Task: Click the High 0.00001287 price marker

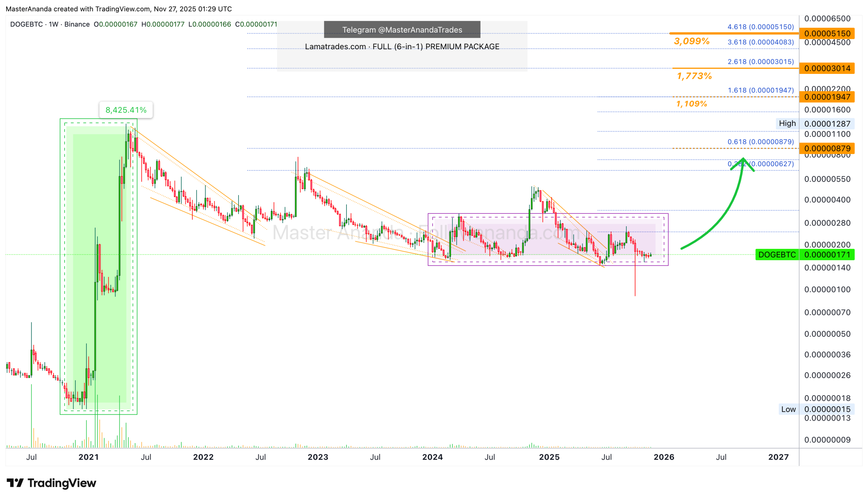Action: point(816,124)
